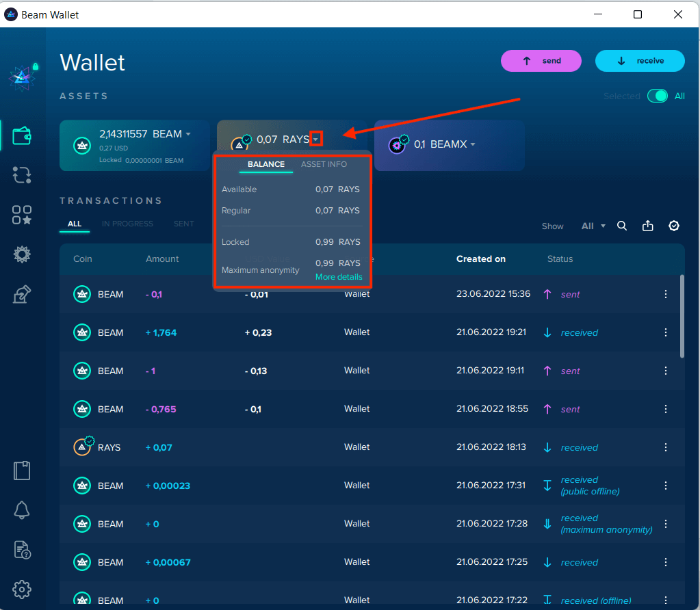
Task: Open the atomic swap sidebar icon
Action: point(22,175)
